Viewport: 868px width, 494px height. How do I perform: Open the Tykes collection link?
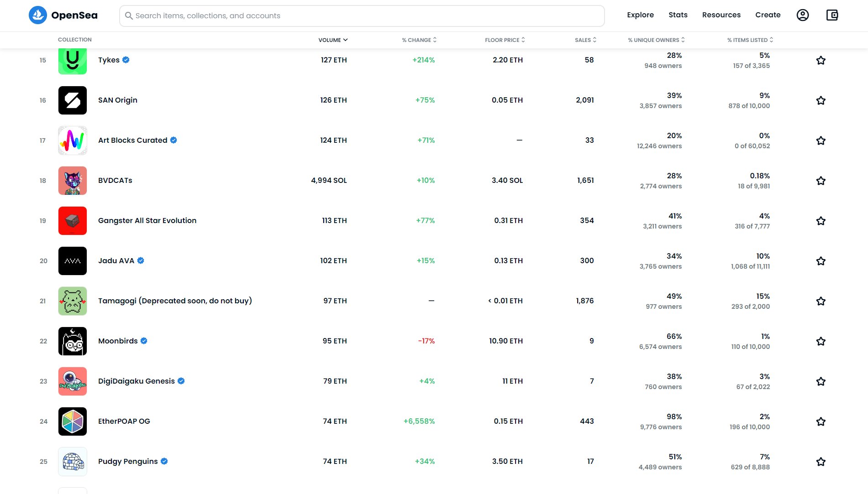(x=109, y=60)
